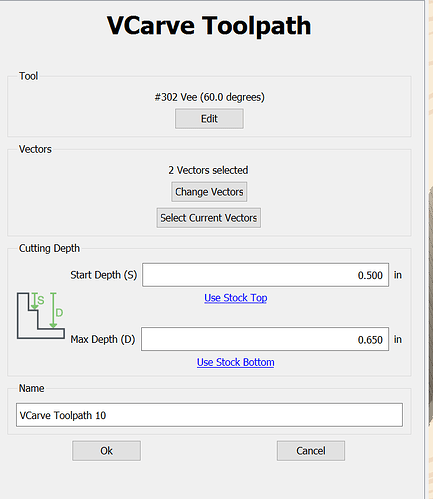
Task: Set max depth via Use Stock Bottom
Action: (x=236, y=362)
